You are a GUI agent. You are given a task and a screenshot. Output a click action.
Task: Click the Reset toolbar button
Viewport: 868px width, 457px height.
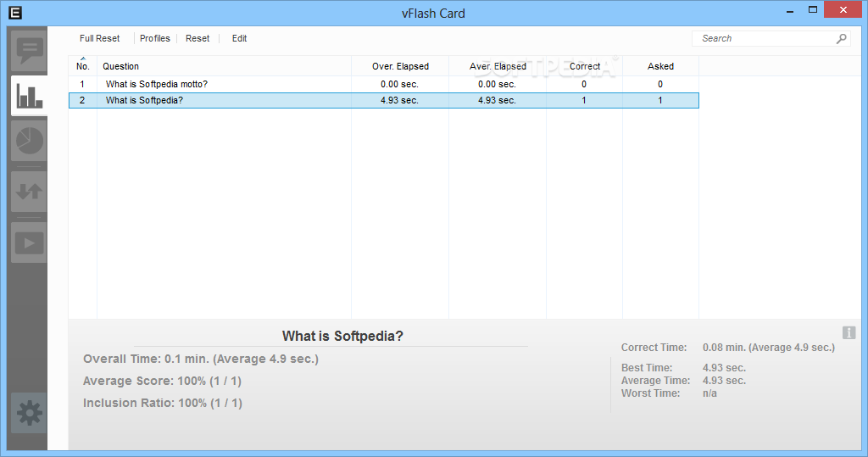198,38
